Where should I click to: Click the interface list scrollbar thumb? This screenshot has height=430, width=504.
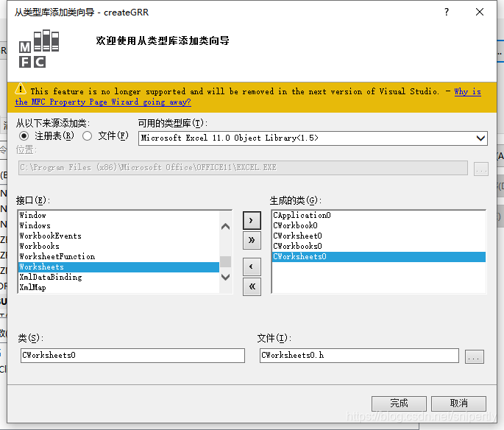(226, 261)
